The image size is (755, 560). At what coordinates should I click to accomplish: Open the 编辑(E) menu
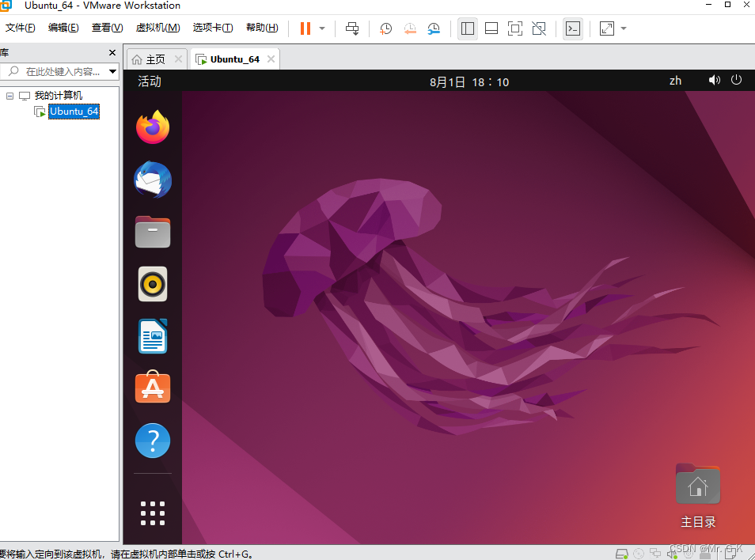pyautogui.click(x=63, y=28)
